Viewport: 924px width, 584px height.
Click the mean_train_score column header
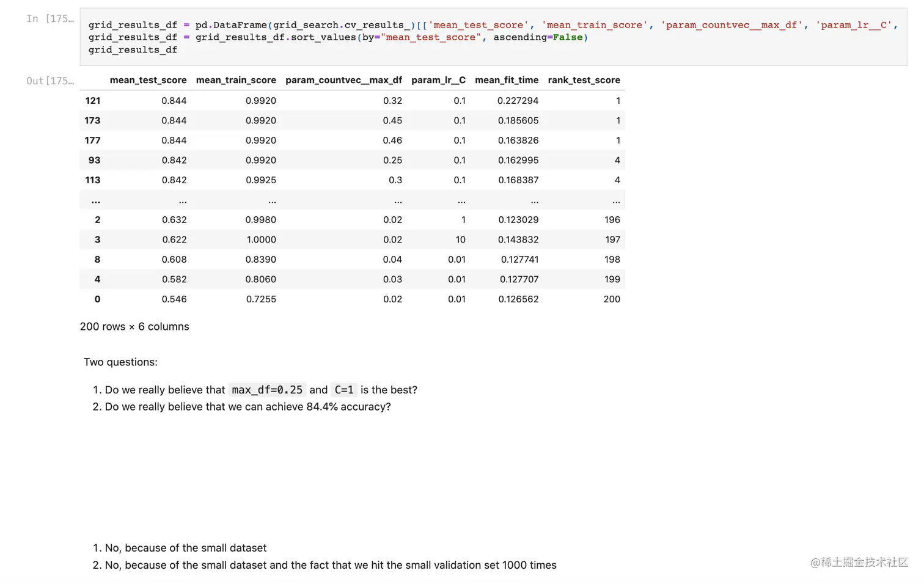pos(236,80)
